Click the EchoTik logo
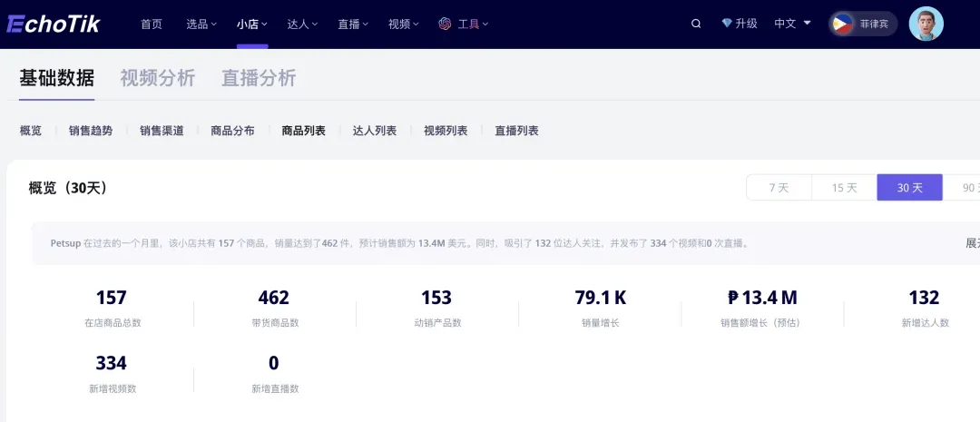 tap(53, 24)
